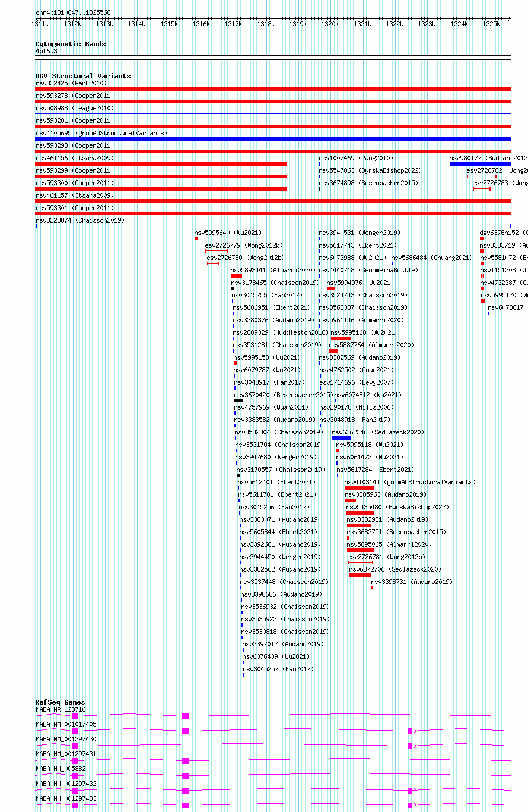This screenshot has height=812, width=528.
Task: Open variant esv1714696 (Levy2007)
Action: click(x=356, y=382)
